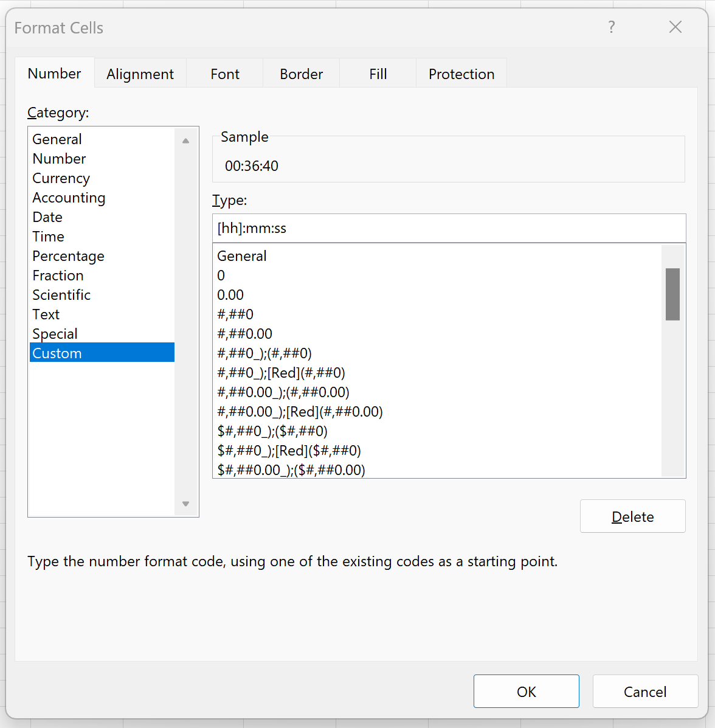Select General in the Type list
Screen dimensions: 715x728
[x=437, y=256]
